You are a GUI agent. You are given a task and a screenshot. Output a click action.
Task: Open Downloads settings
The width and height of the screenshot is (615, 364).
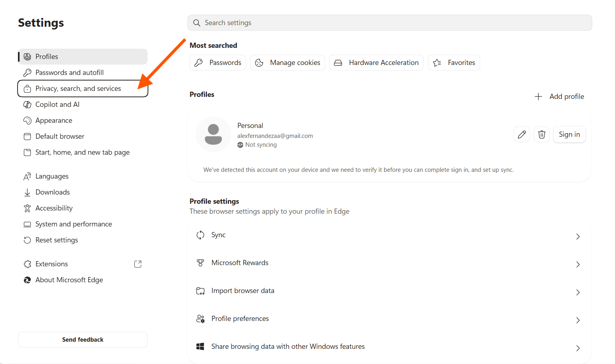point(83,192)
